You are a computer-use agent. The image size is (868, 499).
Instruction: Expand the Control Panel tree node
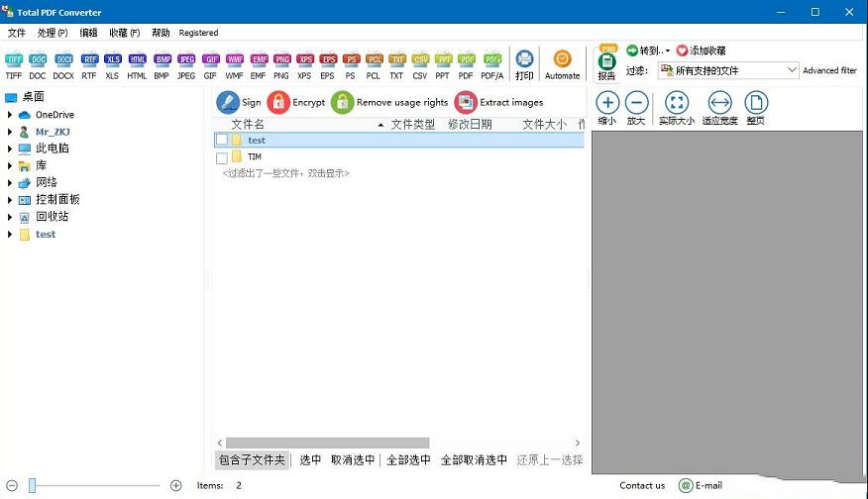(x=10, y=200)
